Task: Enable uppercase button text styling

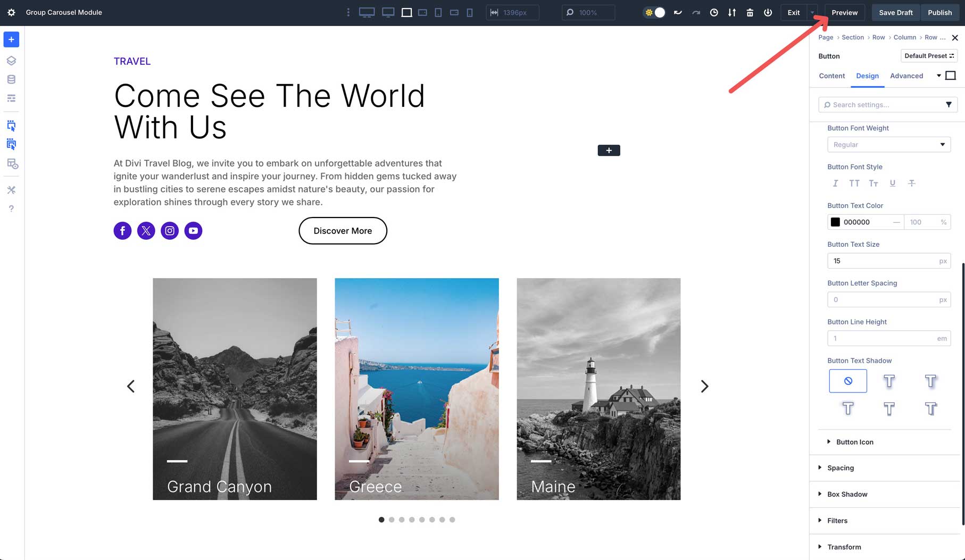Action: (854, 183)
